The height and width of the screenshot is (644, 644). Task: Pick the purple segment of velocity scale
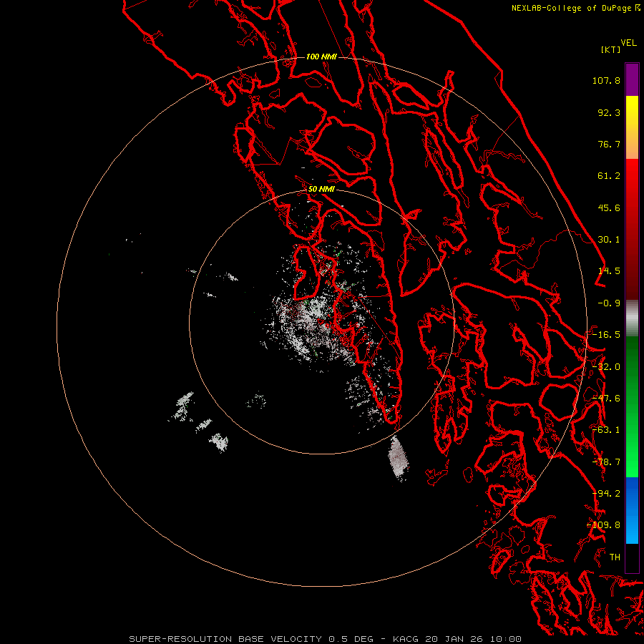(x=632, y=79)
